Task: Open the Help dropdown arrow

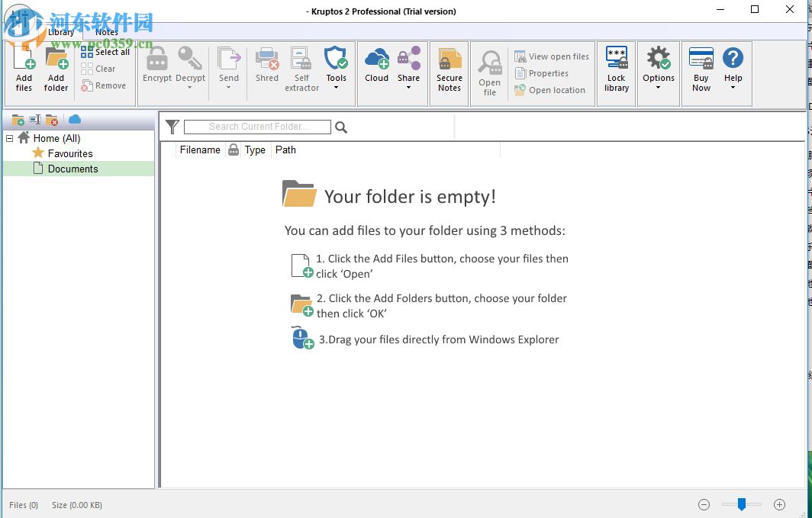Action: pyautogui.click(x=733, y=88)
